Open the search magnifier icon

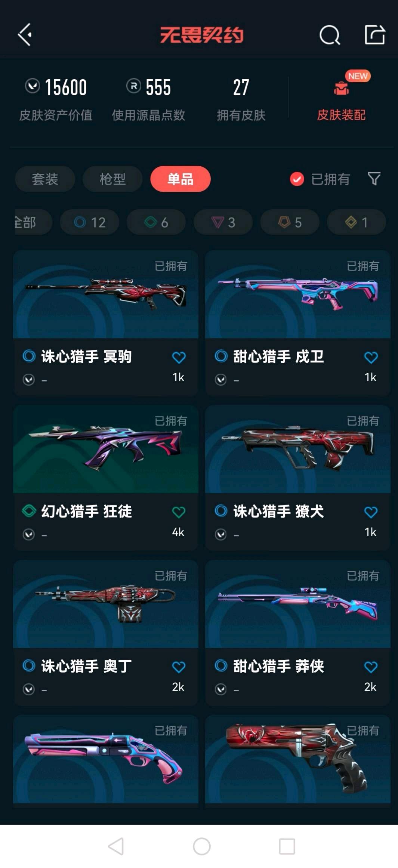click(x=330, y=35)
